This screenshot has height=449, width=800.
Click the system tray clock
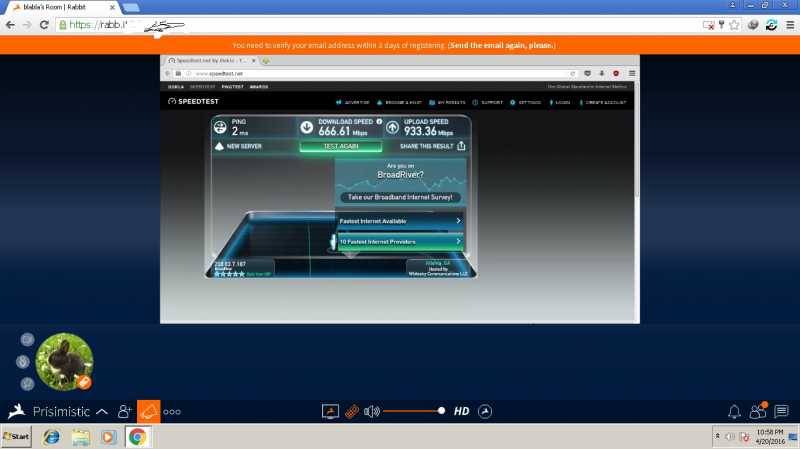tap(770, 437)
